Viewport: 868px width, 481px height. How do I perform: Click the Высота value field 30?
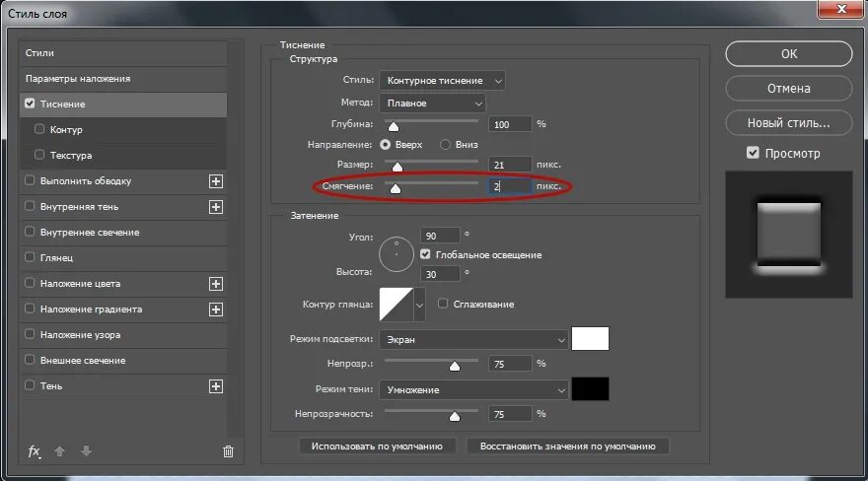[x=440, y=274]
